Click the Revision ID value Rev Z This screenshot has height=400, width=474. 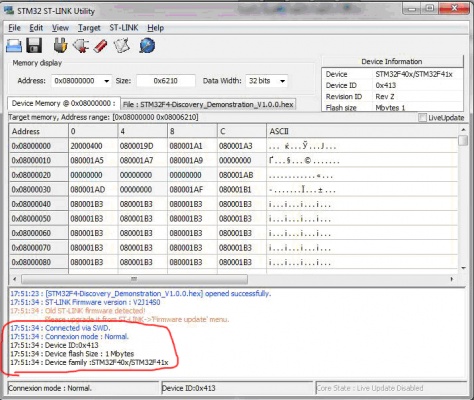385,97
